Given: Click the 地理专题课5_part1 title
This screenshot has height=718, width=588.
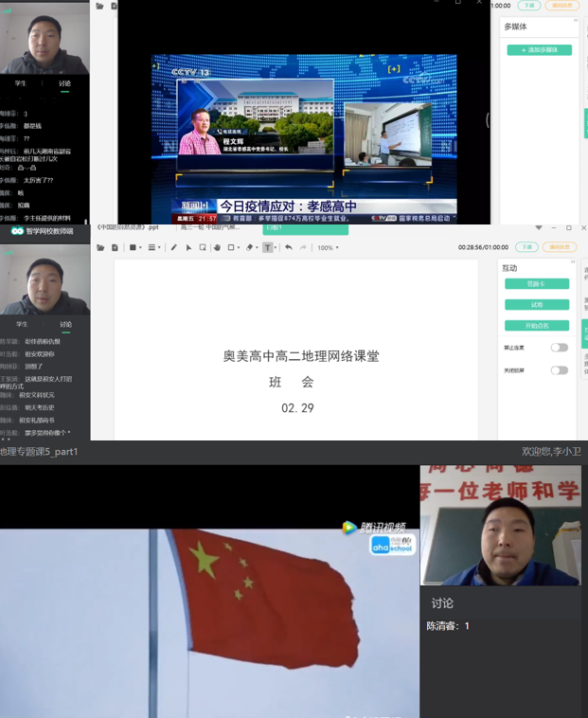Looking at the screenshot, I should tap(39, 452).
